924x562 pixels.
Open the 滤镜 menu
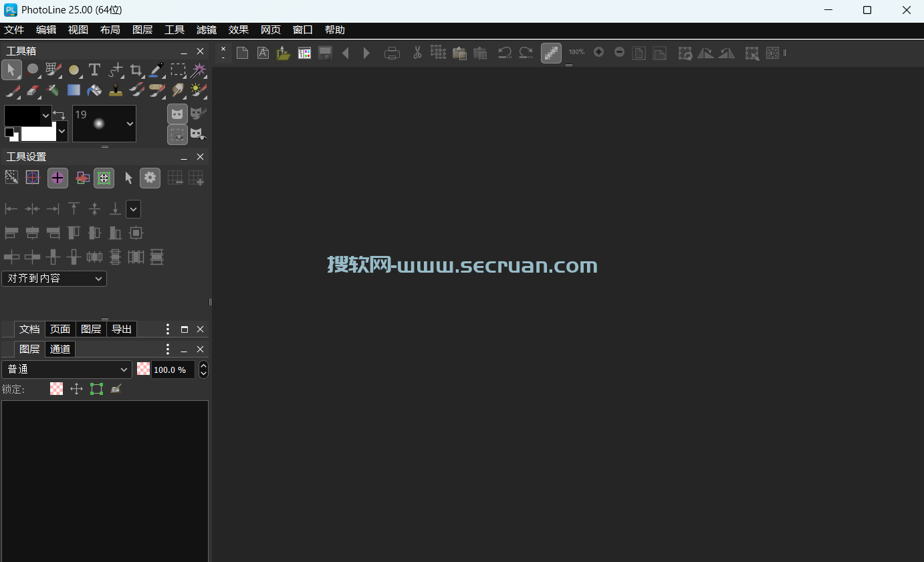(207, 30)
